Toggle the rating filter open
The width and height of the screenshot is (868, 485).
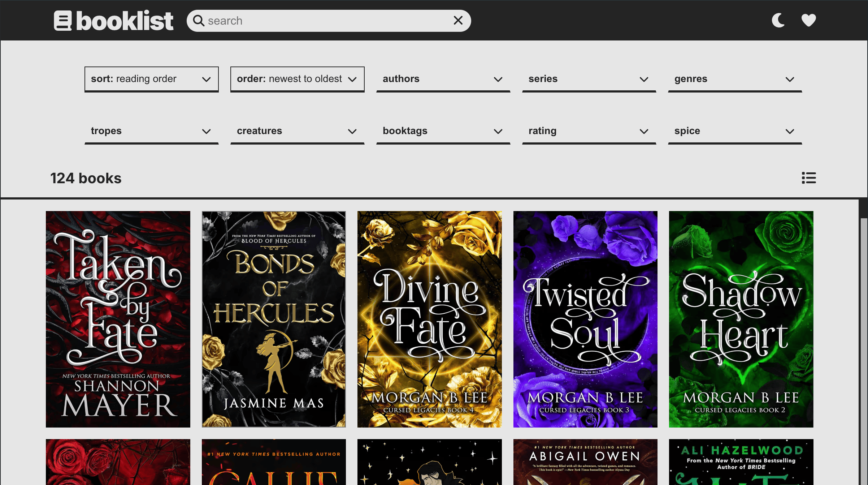[589, 131]
